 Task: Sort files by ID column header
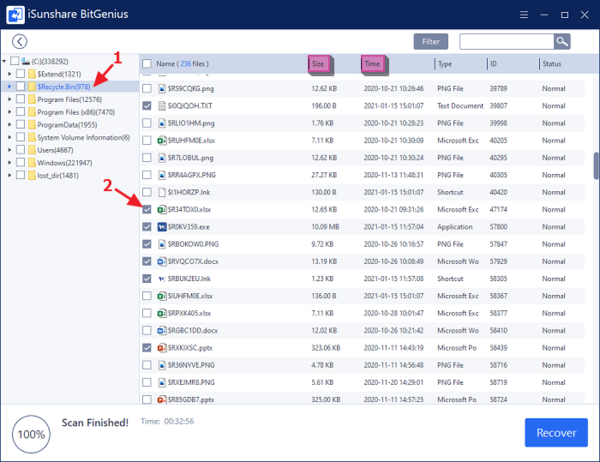(494, 64)
